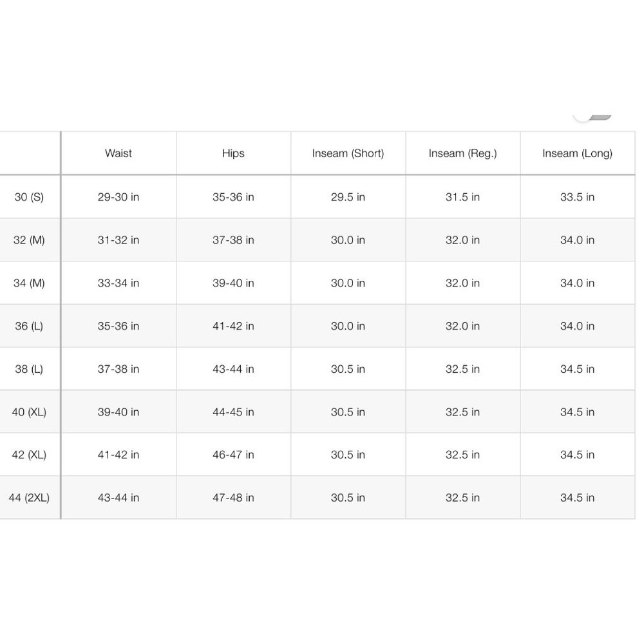
Task: Click the 44-45 in hips cell
Action: [x=233, y=412]
